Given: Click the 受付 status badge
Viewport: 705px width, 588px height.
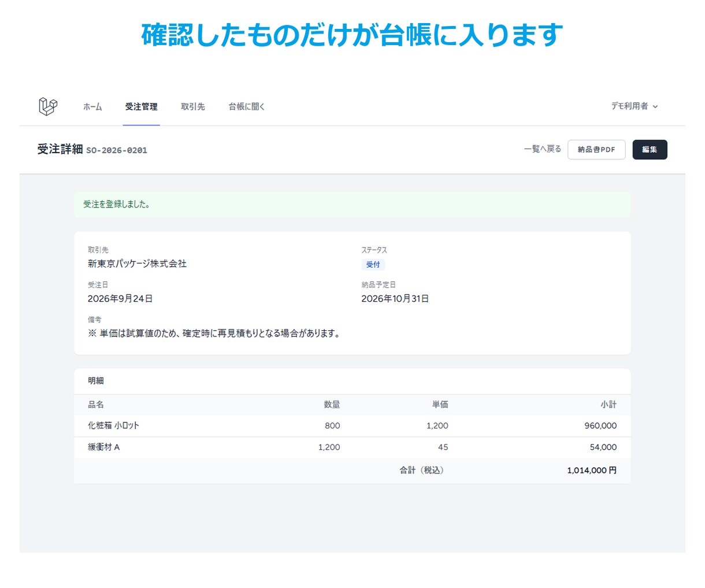Looking at the screenshot, I should [373, 265].
